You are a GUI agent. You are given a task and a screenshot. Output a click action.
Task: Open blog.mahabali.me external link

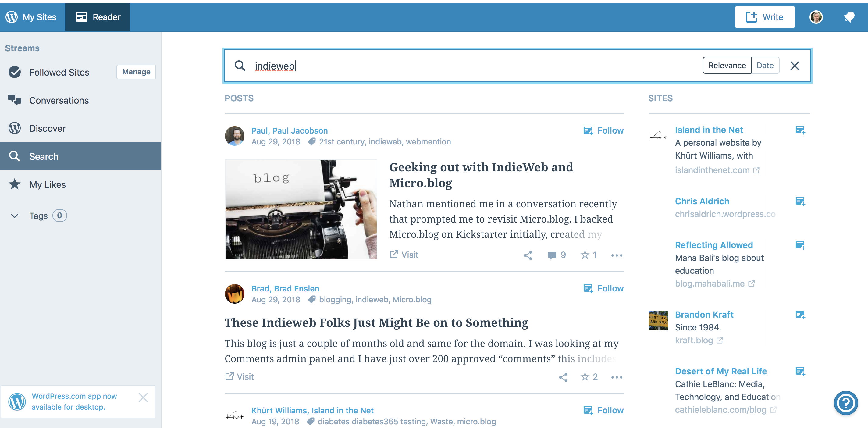tap(715, 284)
